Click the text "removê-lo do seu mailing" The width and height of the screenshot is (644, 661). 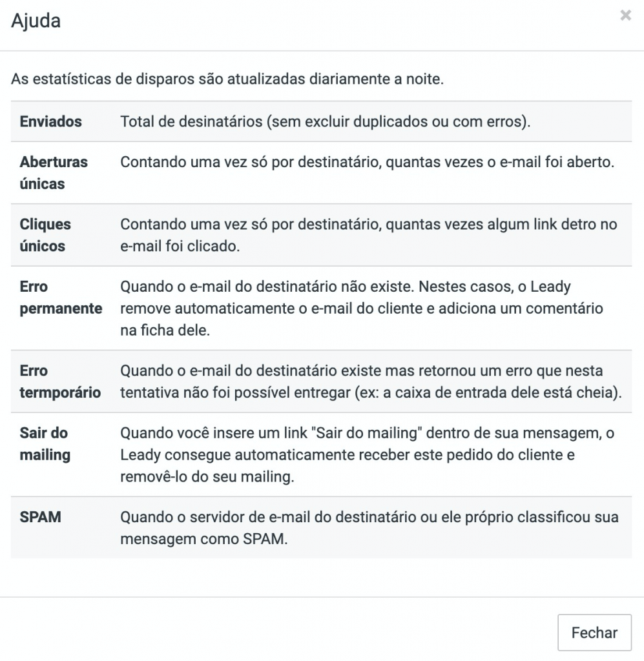207,477
